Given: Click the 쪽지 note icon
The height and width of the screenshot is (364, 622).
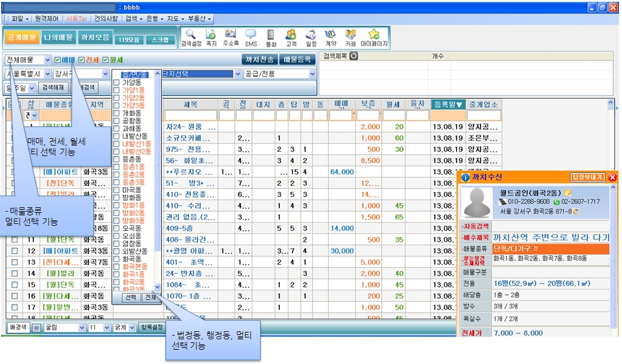Looking at the screenshot, I should point(211,36).
